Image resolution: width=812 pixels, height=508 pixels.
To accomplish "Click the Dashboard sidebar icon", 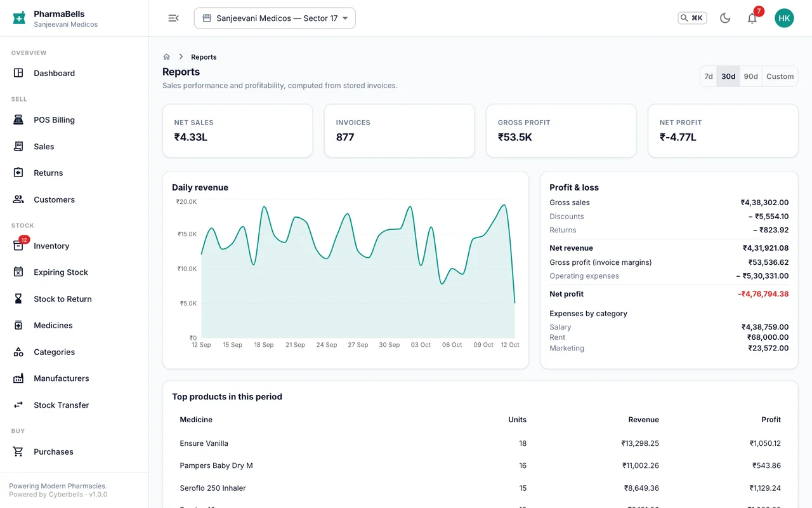I will (x=18, y=73).
